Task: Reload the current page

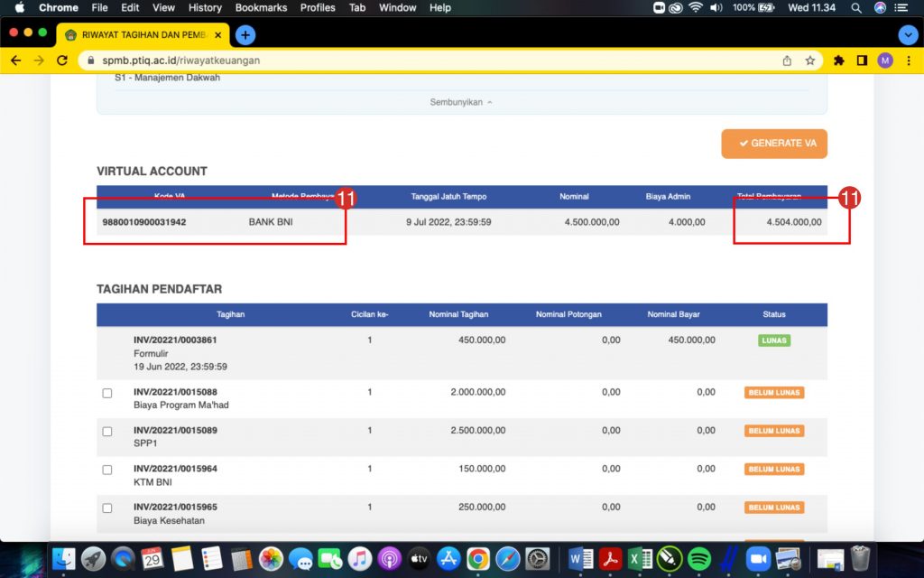Action: 62,61
